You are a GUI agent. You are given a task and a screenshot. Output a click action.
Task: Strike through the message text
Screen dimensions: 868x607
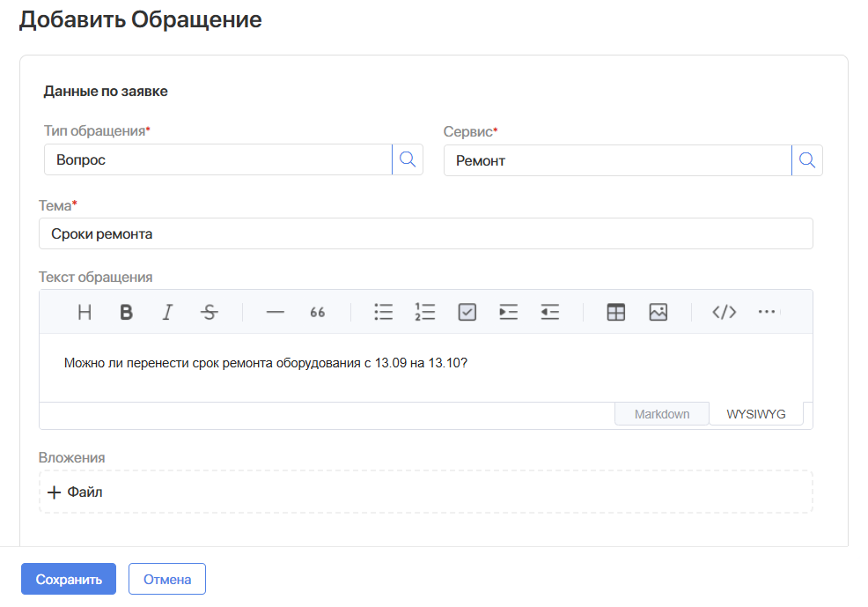(x=210, y=312)
